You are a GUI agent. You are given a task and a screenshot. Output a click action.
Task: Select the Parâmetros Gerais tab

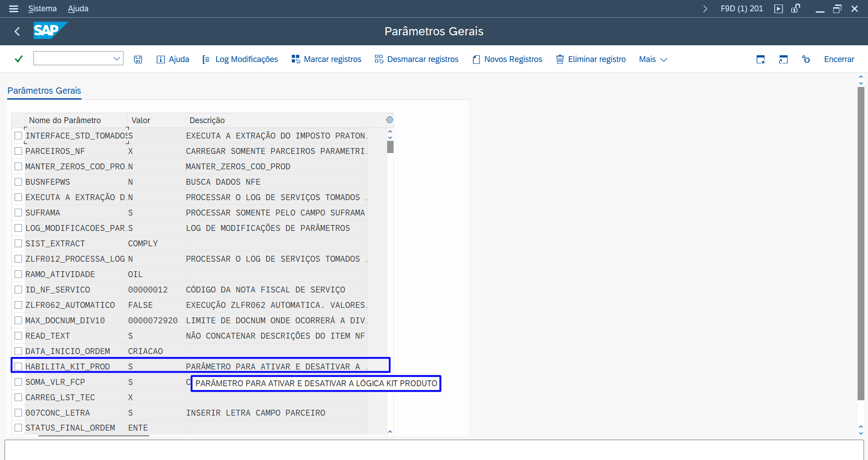pos(44,91)
